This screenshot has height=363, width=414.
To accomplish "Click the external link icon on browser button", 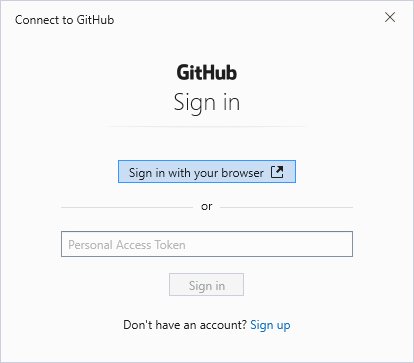I will coord(277,172).
